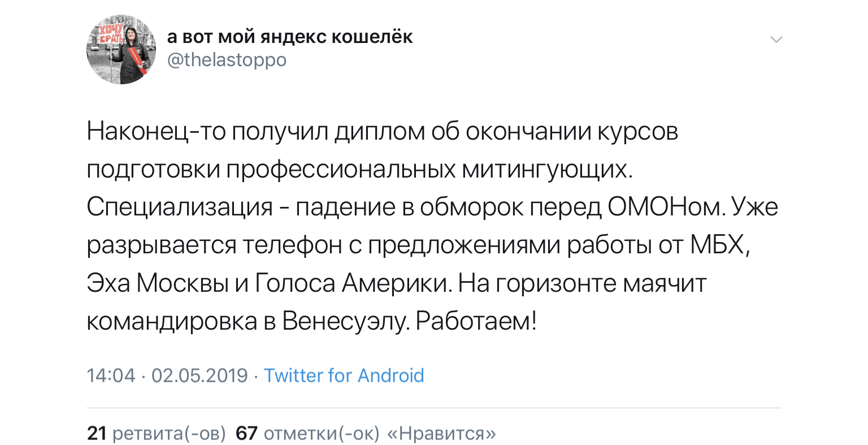The height and width of the screenshot is (445, 868).
Task: View the 21 ретвита(-ов) list
Action: [157, 434]
